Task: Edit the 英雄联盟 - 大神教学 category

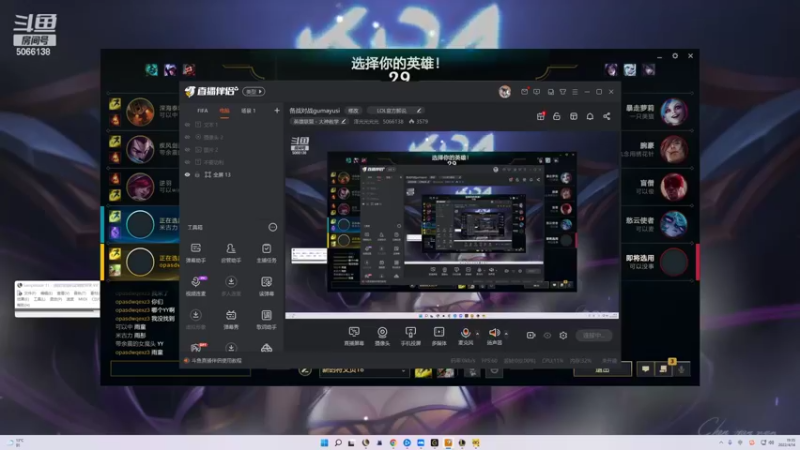Action: coord(319,121)
